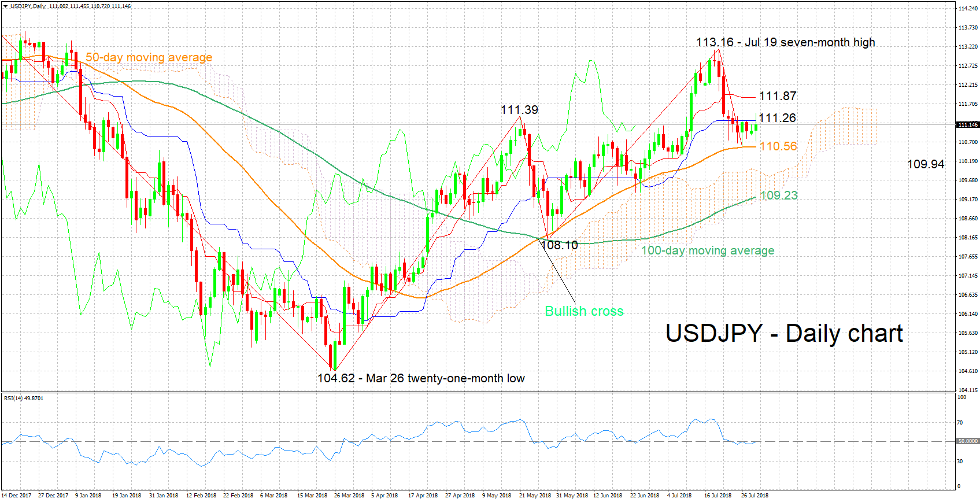Image resolution: width=980 pixels, height=502 pixels.
Task: Click the 26 Mar 2018 date on time axis
Action: [349, 496]
